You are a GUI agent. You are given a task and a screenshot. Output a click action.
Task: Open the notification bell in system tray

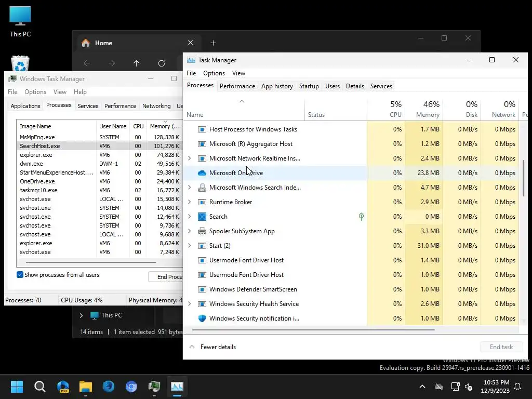pos(518,387)
